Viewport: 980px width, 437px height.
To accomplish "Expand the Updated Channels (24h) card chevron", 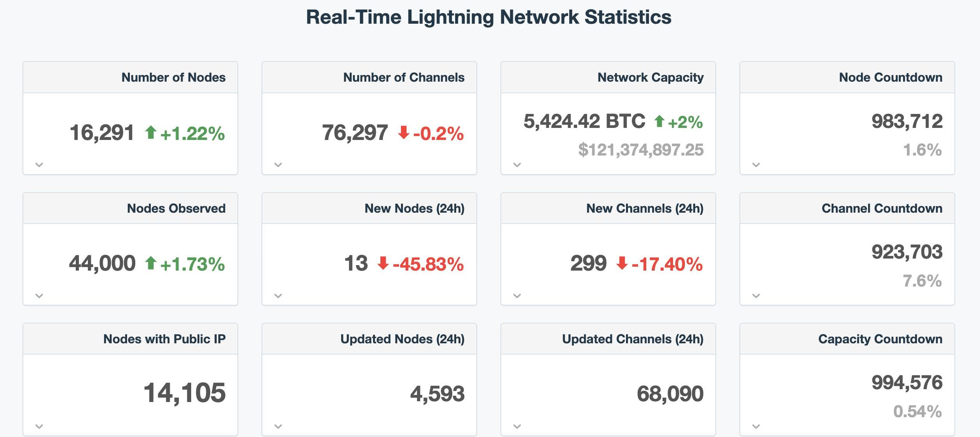I will point(517,427).
